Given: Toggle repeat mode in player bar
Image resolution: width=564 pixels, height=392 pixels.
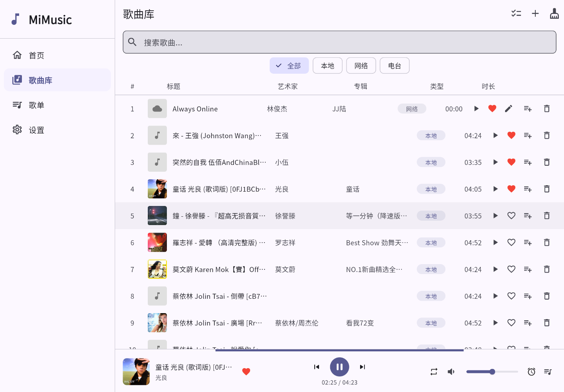Looking at the screenshot, I should click(x=434, y=372).
